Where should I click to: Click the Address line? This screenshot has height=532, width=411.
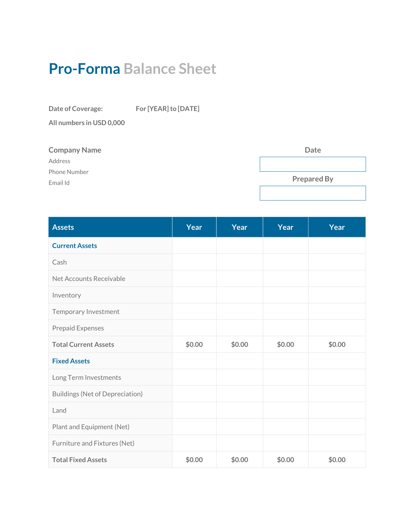click(x=59, y=161)
